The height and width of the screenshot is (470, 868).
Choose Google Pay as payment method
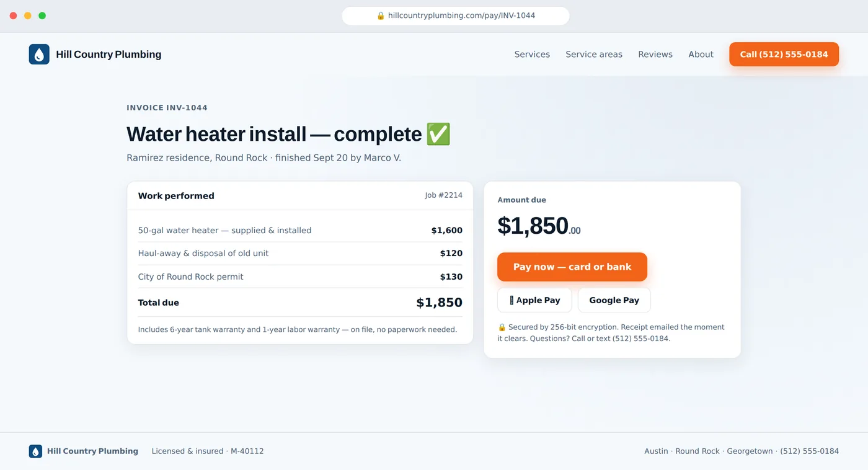coord(614,300)
